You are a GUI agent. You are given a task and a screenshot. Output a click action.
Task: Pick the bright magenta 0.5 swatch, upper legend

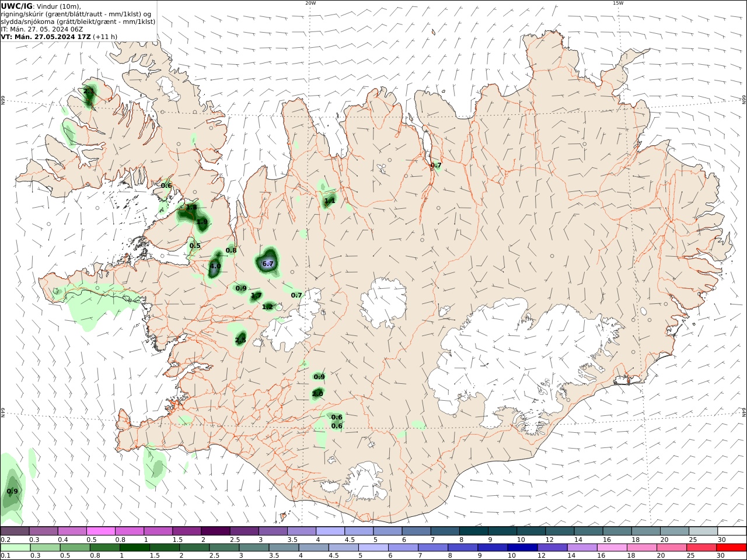point(100,531)
